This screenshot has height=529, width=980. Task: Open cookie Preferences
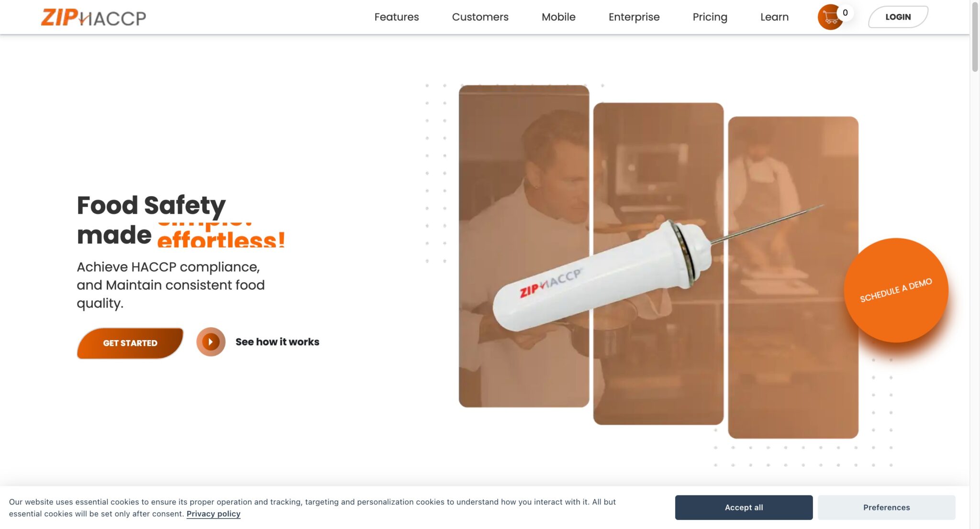886,507
